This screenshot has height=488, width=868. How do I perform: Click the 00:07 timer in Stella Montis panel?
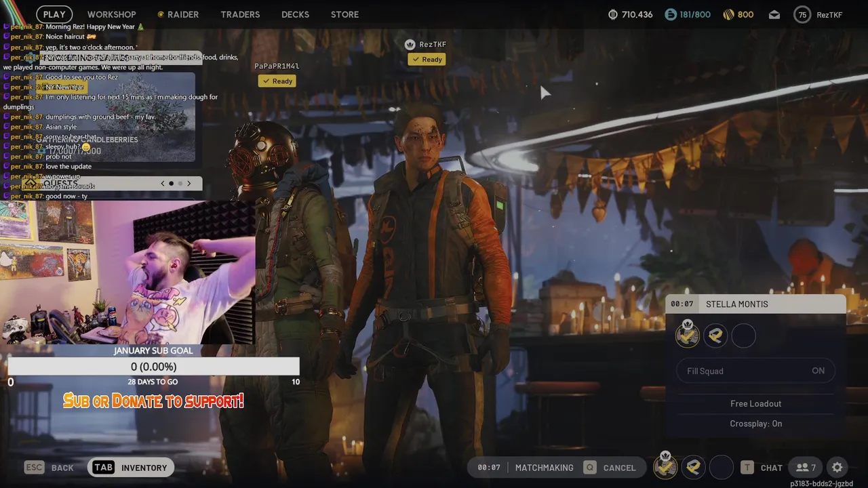[x=682, y=304]
